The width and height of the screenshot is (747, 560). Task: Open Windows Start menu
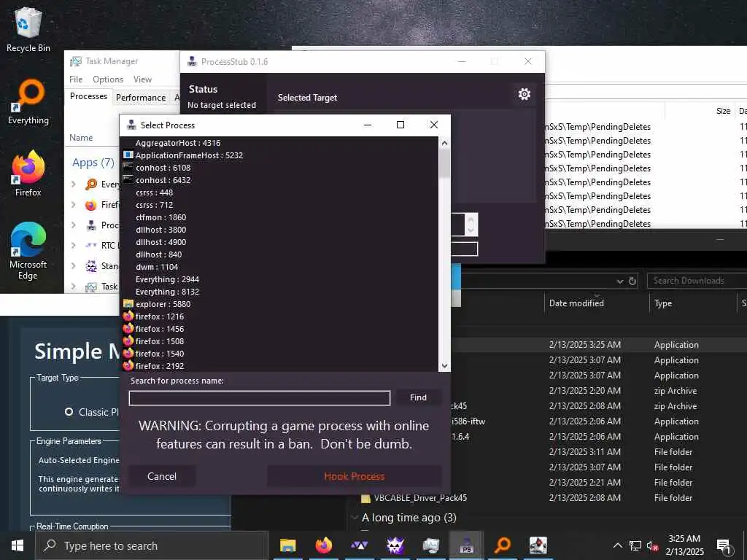[x=18, y=545]
